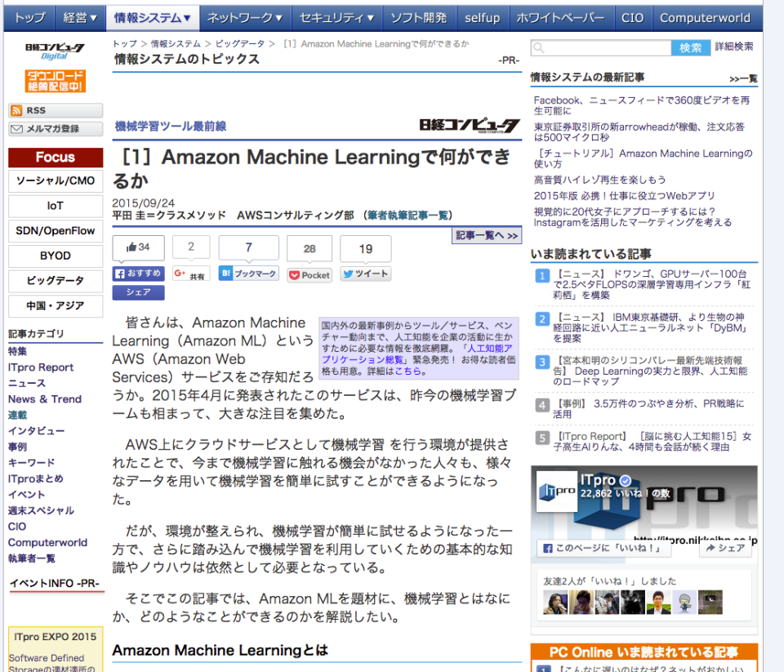Open the 記事一覧へ article list link

click(x=487, y=234)
